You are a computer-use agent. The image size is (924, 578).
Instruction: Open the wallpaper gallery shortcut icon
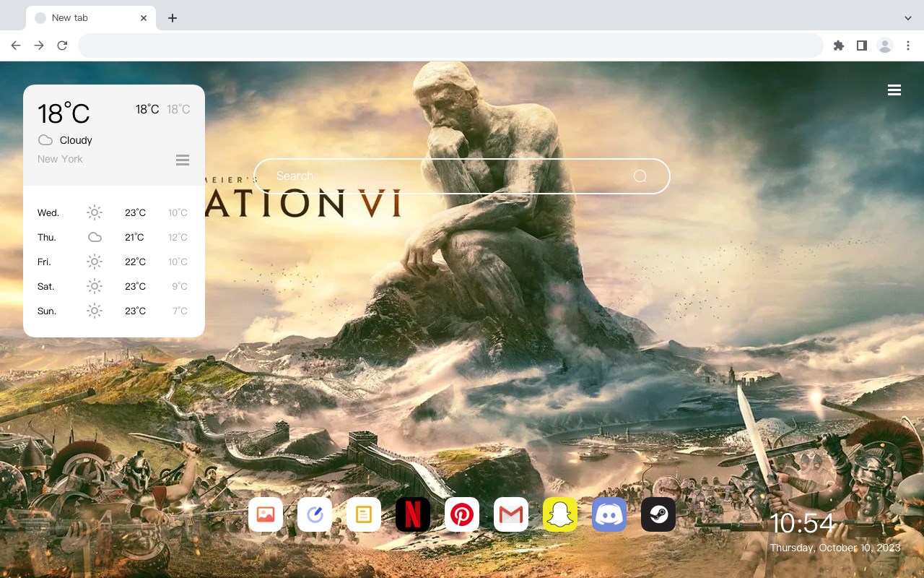(266, 514)
